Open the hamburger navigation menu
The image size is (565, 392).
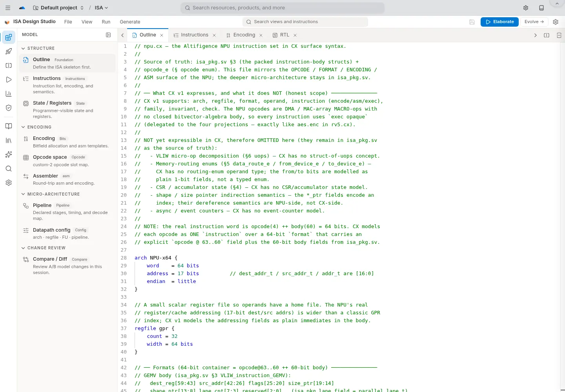click(8, 8)
